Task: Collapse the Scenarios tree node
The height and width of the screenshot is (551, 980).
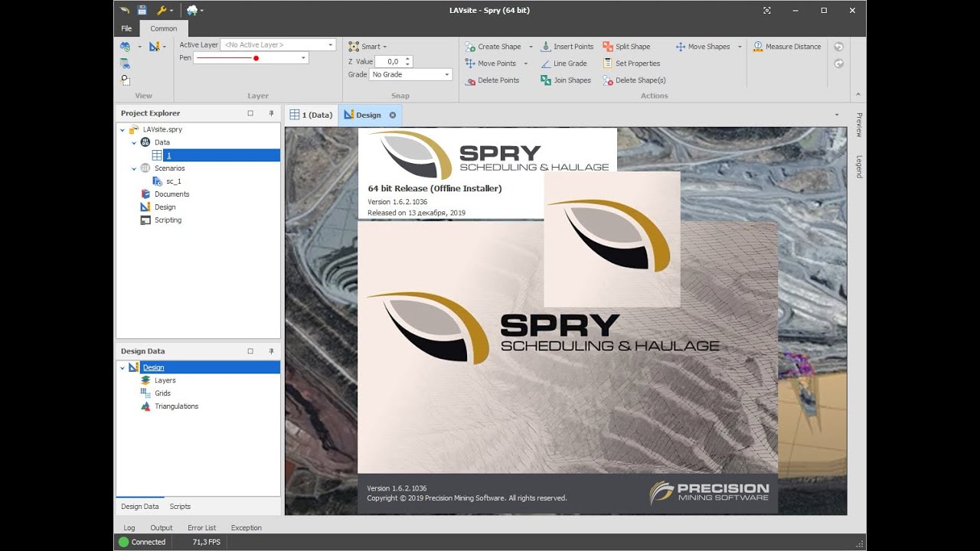Action: [x=134, y=168]
